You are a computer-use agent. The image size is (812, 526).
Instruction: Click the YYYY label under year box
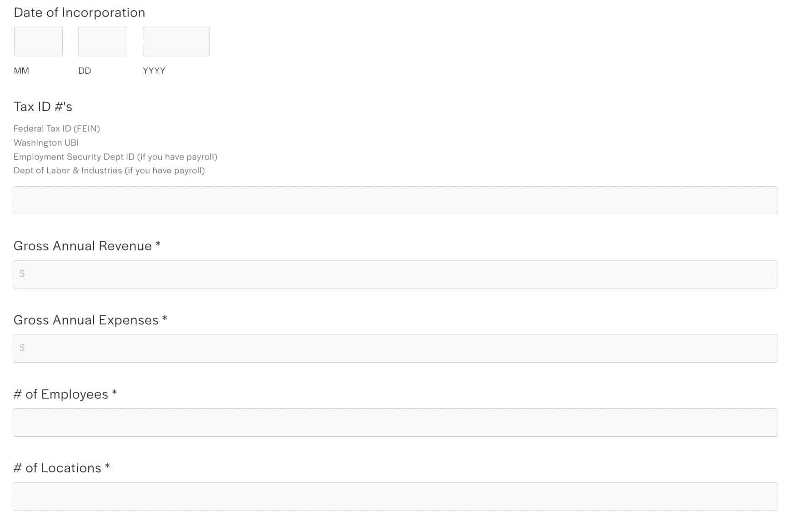tap(154, 71)
